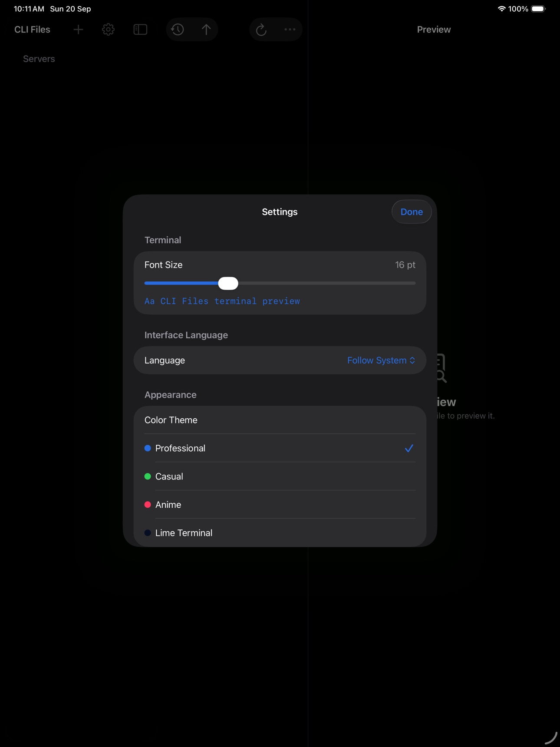Click the blue checkmark beside Professional
Image resolution: width=560 pixels, height=747 pixels.
tap(409, 448)
